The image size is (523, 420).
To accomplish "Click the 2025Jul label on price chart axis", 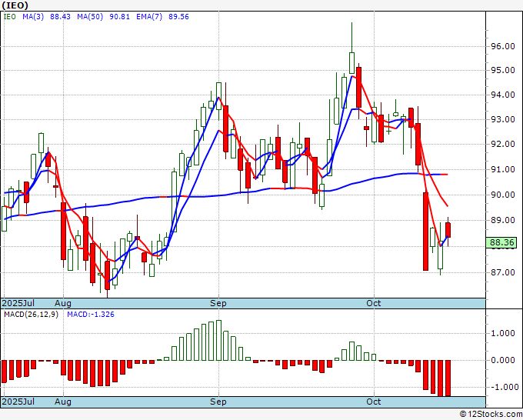I will click(18, 303).
